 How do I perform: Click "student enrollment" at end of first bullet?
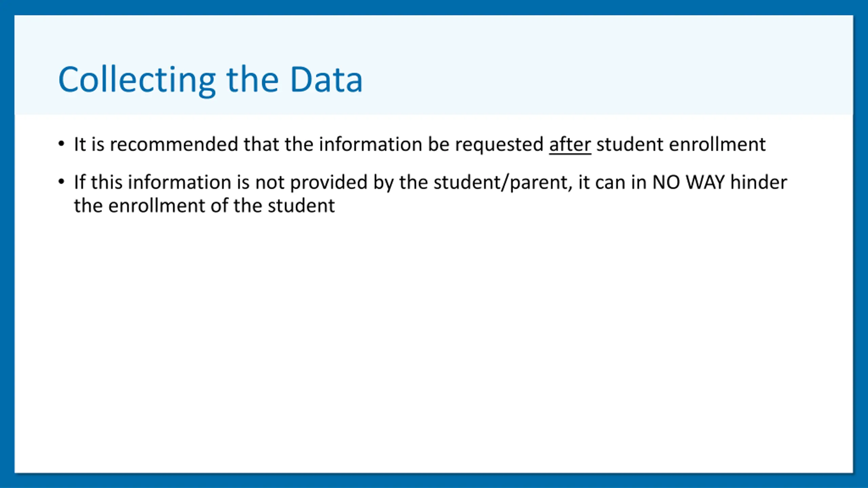681,145
